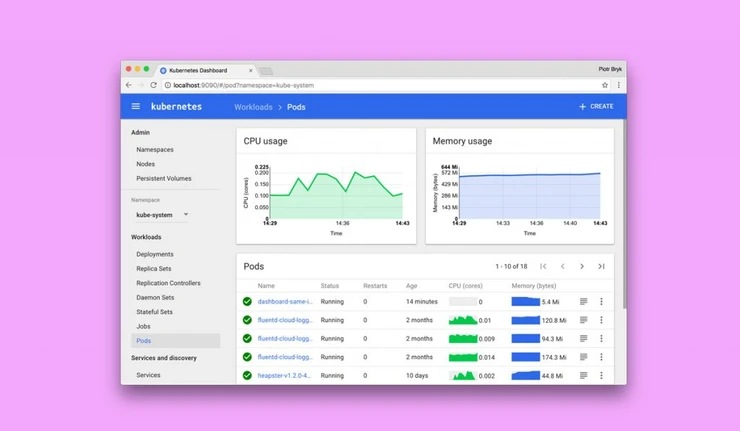The image size is (740, 431).
Task: Open Jobs in sidebar
Action: point(143,326)
